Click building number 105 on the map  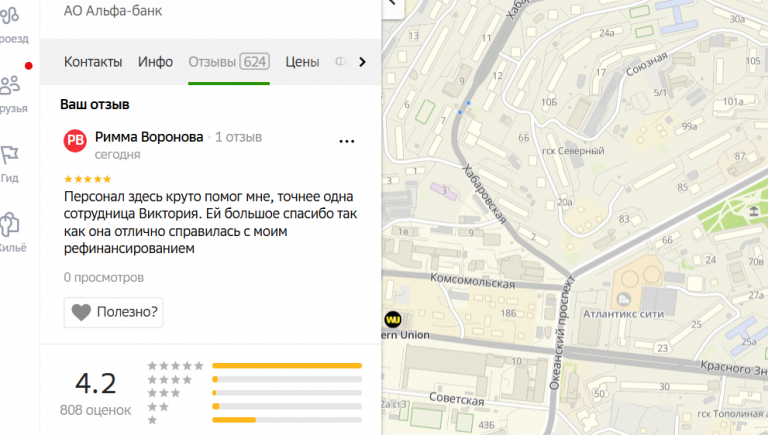pos(753,61)
